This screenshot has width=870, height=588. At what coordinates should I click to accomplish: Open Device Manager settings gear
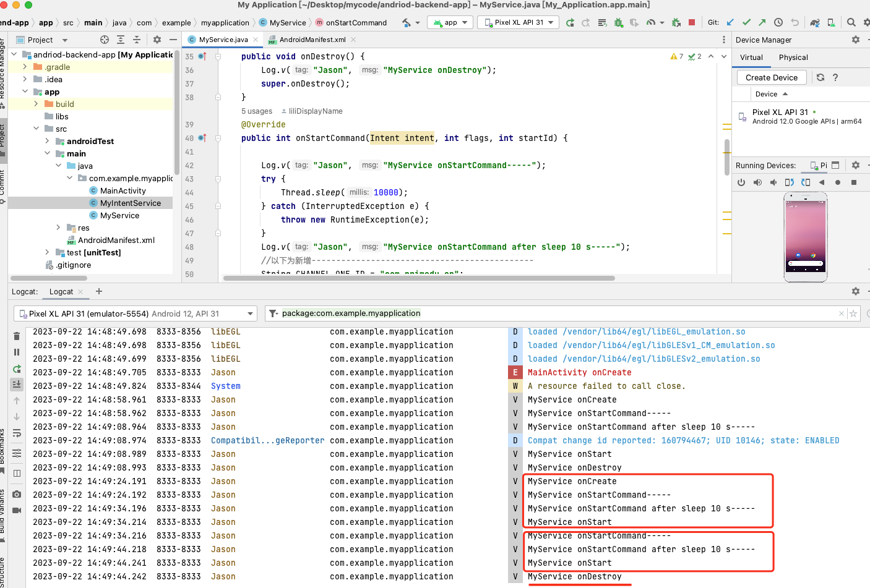pos(856,40)
